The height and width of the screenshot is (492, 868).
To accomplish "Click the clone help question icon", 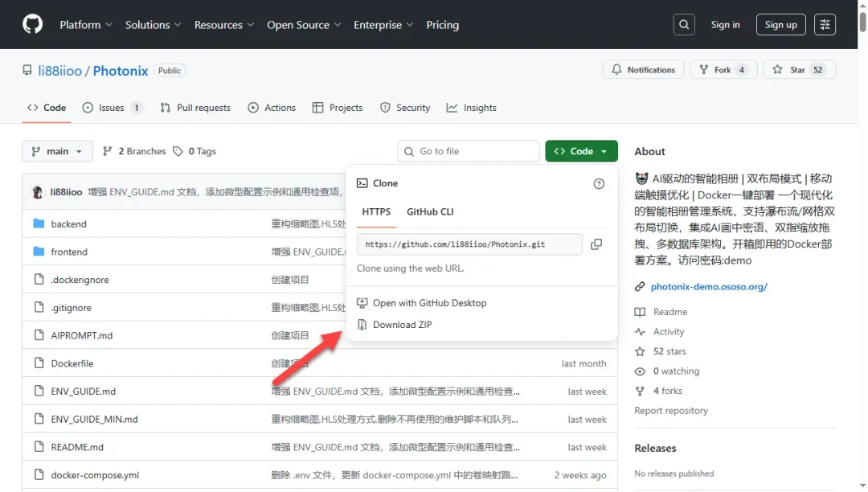I will point(599,183).
